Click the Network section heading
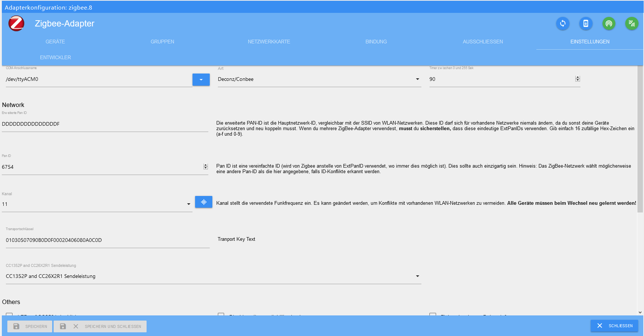Viewport: 644px width, 336px height. (13, 105)
